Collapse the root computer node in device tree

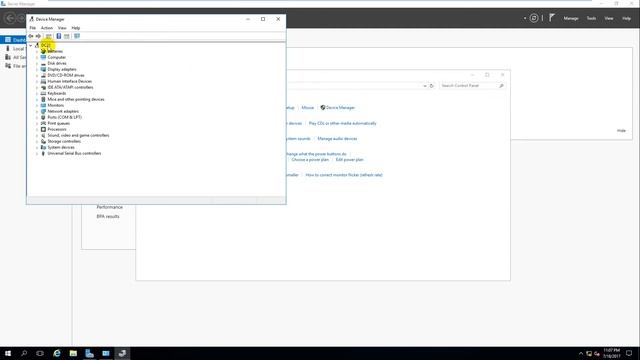31,45
